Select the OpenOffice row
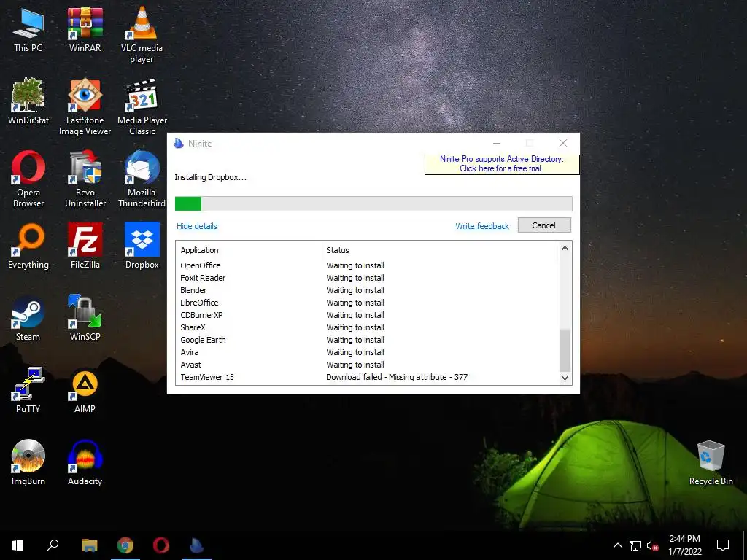This screenshot has height=560, width=747. coord(367,265)
